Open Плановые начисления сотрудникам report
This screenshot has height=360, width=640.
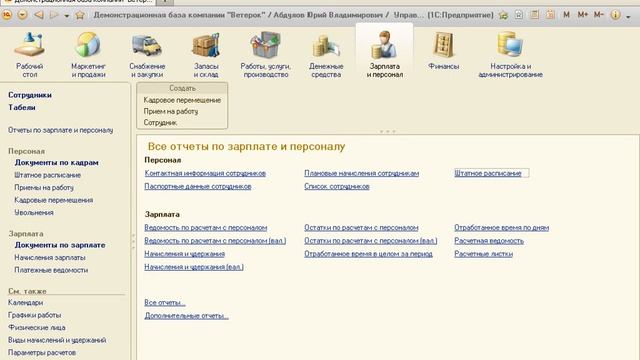click(361, 173)
